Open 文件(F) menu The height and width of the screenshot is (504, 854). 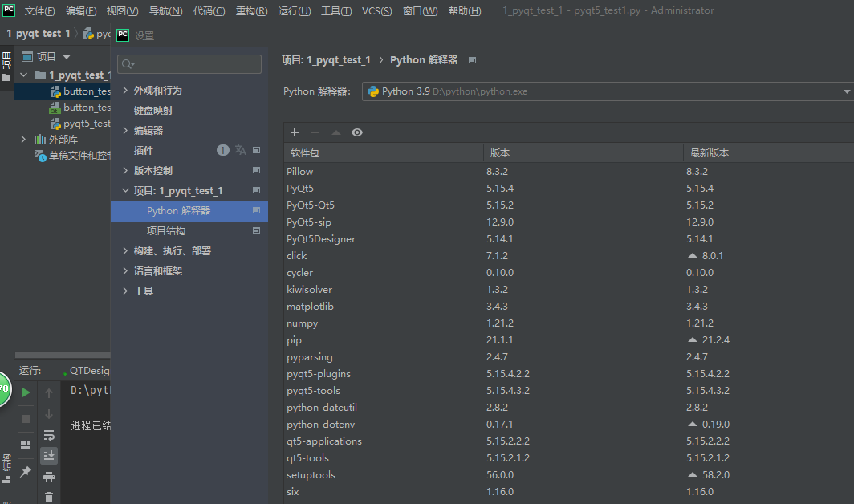pos(40,11)
